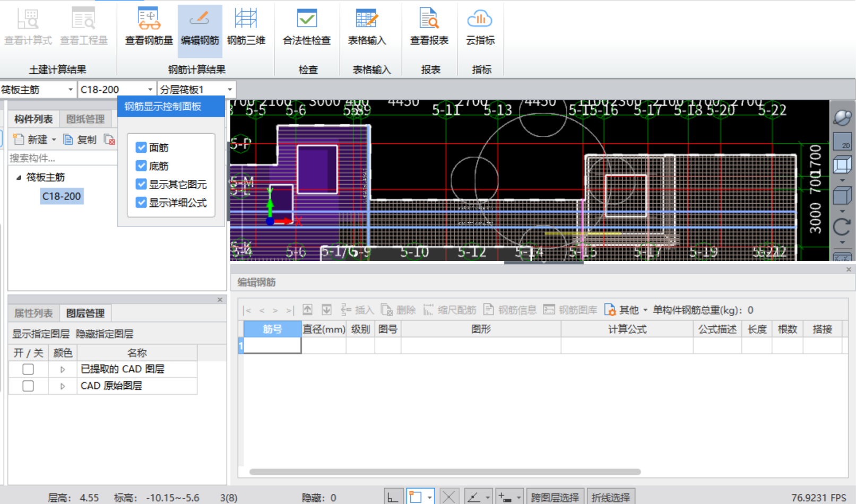Expand 已提取的 CAD 图层 row
This screenshot has height=504, width=856.
pyautogui.click(x=63, y=369)
